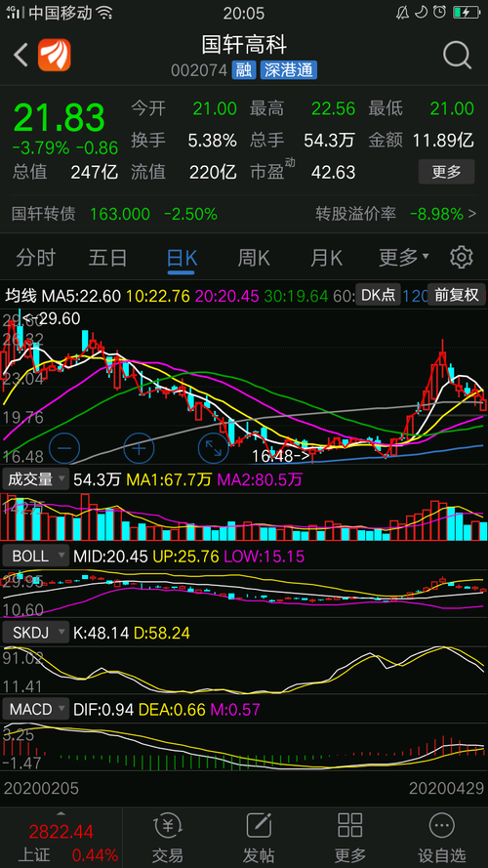Screen dimensions: 488x868
Task: Switch to the 分时 tab
Action: (36, 258)
